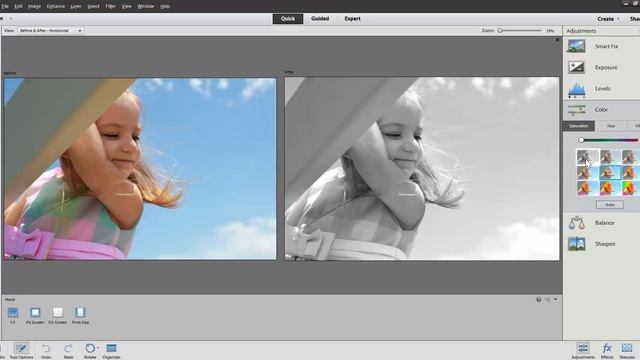This screenshot has width=640, height=360.
Task: Open the Edit menu
Action: click(18, 7)
